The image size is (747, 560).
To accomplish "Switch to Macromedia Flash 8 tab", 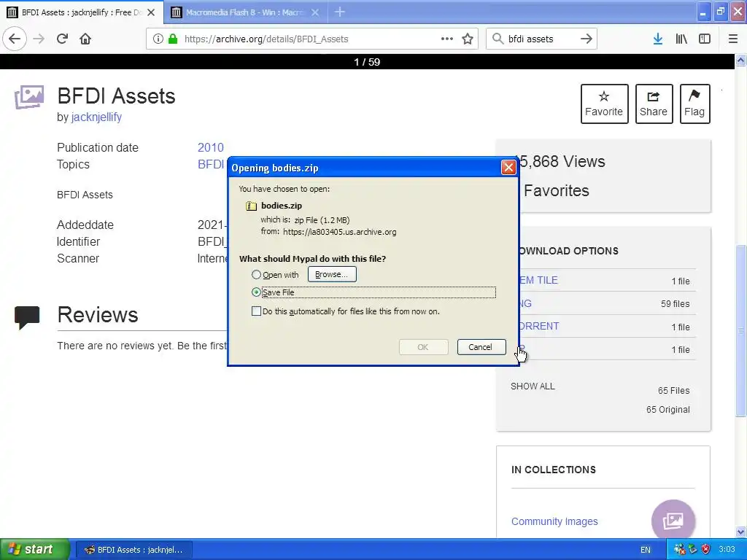I will 245,12.
